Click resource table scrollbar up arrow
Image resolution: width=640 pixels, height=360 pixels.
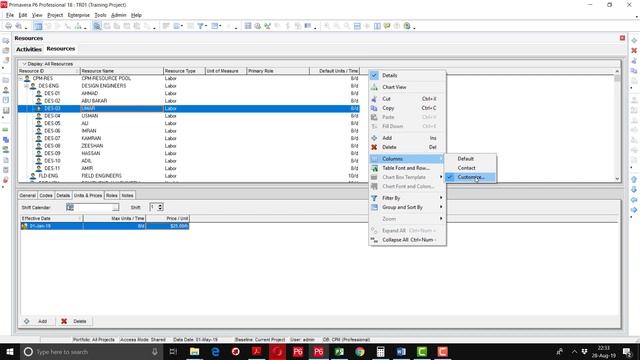(617, 71)
